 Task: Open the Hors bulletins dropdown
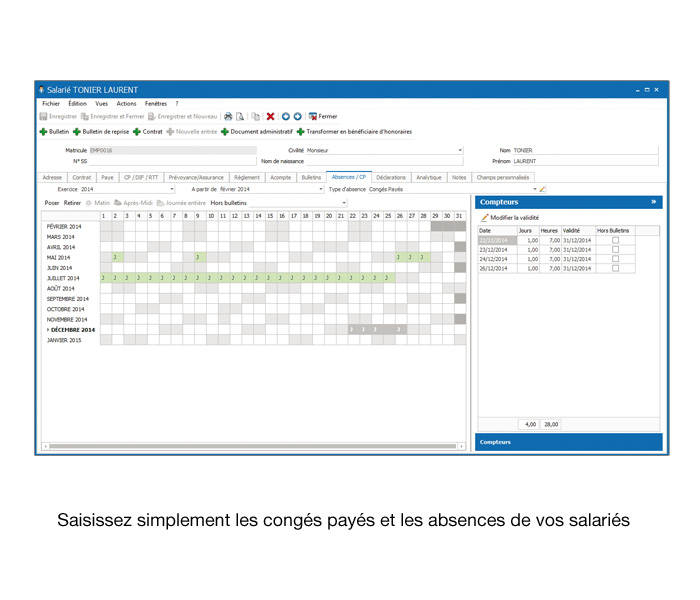[x=344, y=203]
